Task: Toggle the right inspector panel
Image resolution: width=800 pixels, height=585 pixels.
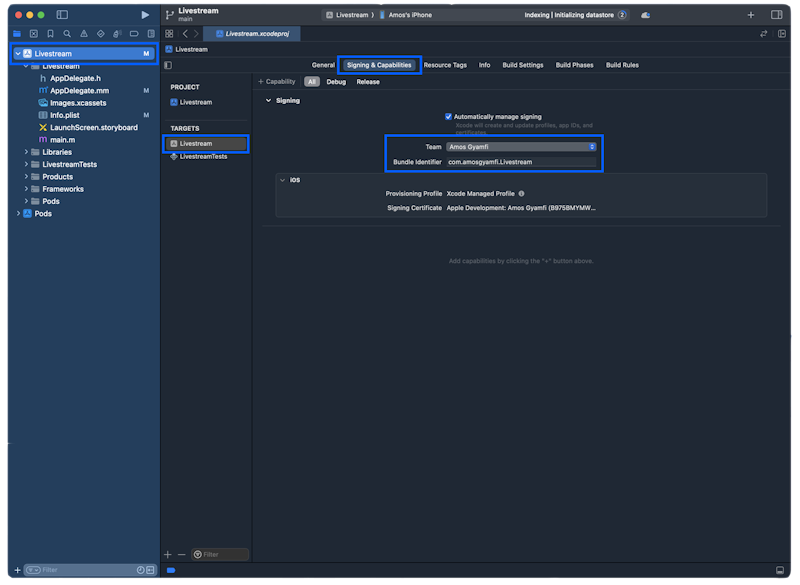Action: tap(777, 15)
